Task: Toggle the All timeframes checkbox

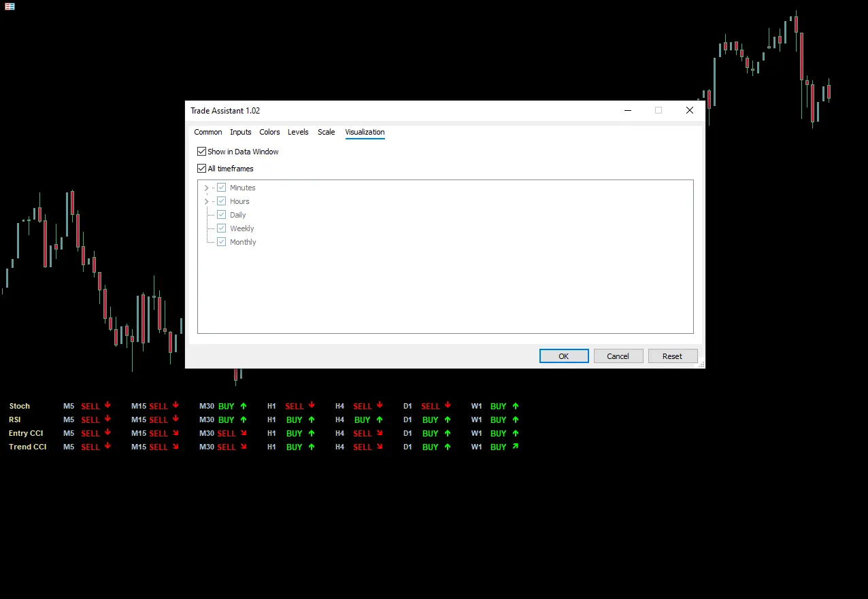Action: coord(201,169)
